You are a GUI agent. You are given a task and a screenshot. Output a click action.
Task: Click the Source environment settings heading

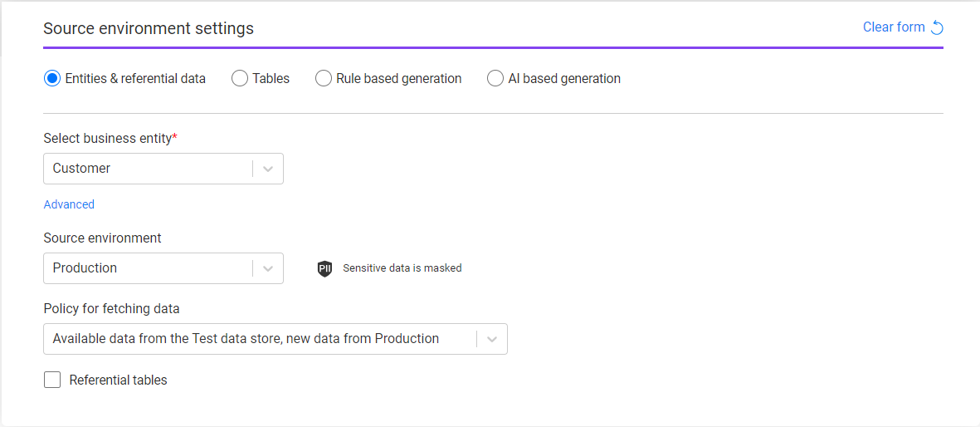(149, 28)
